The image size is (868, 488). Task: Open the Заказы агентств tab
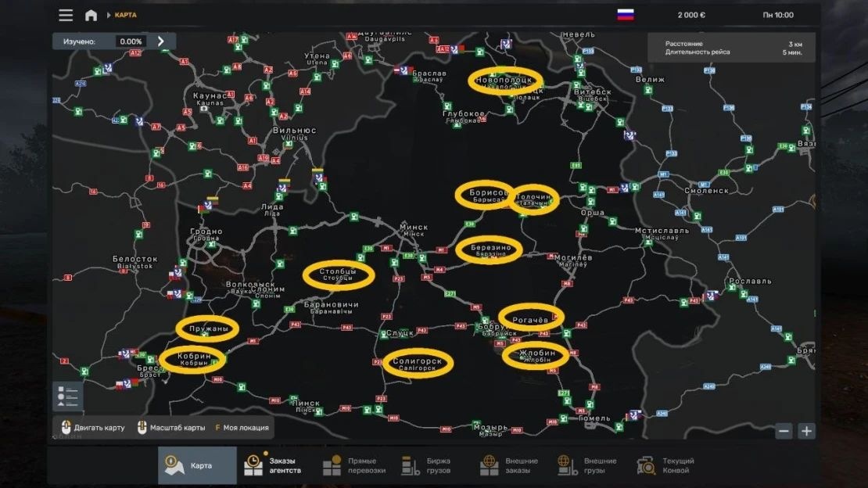click(x=276, y=465)
